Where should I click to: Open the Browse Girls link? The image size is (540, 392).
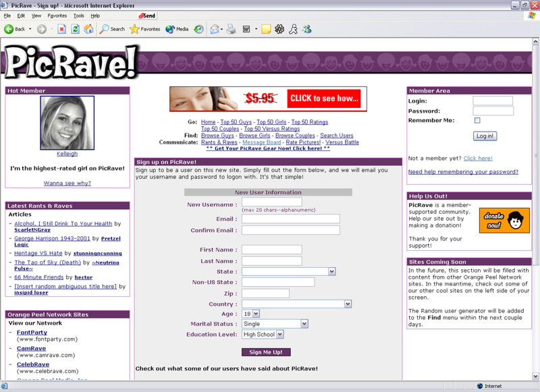(254, 135)
